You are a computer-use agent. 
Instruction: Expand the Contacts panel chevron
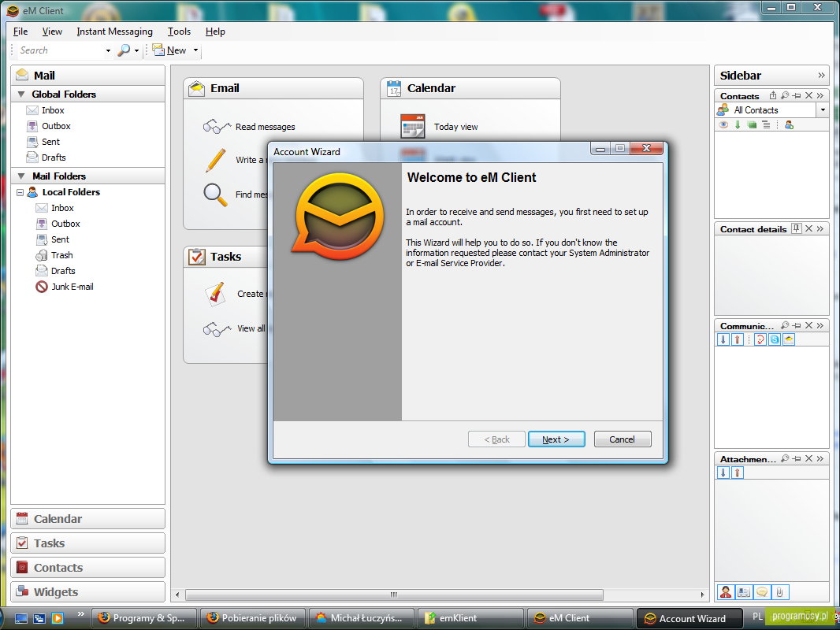[x=820, y=95]
